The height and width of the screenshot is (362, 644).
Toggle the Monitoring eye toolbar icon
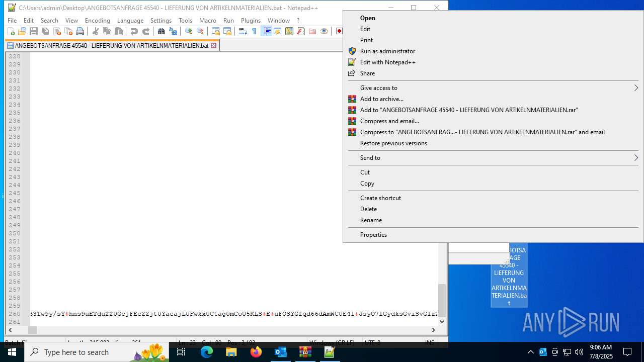pos(324,31)
